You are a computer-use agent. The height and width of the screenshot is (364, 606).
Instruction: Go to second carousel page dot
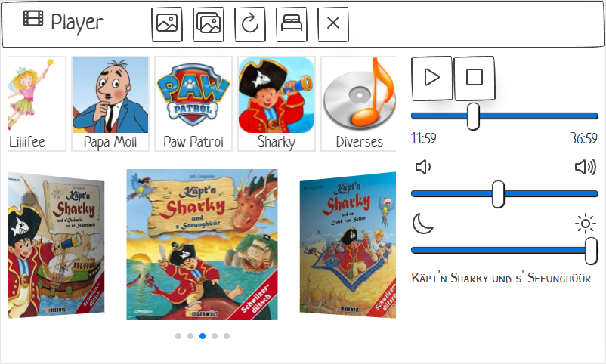190,336
